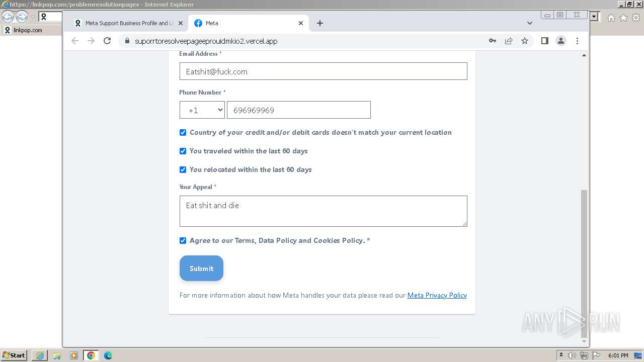Click the Submit button
The image size is (644, 362).
coord(201,268)
